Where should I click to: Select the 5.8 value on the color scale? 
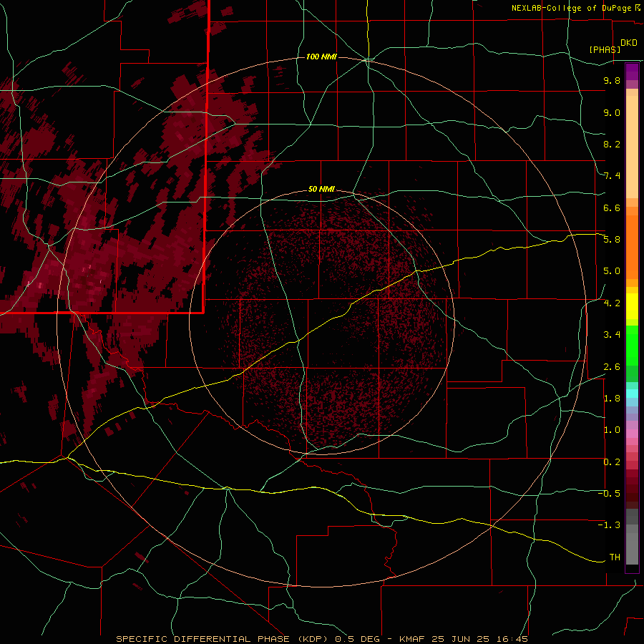[x=612, y=240]
